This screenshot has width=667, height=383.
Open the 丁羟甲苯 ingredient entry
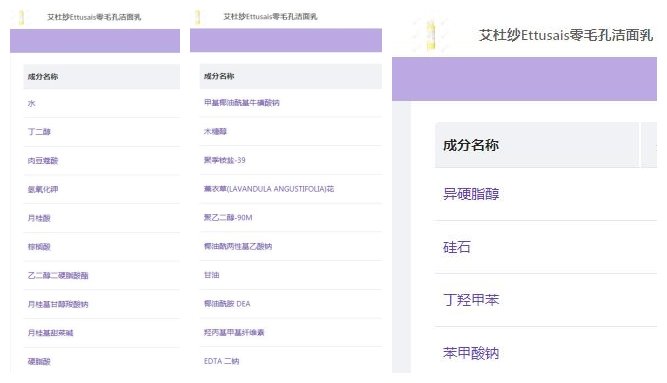click(471, 300)
